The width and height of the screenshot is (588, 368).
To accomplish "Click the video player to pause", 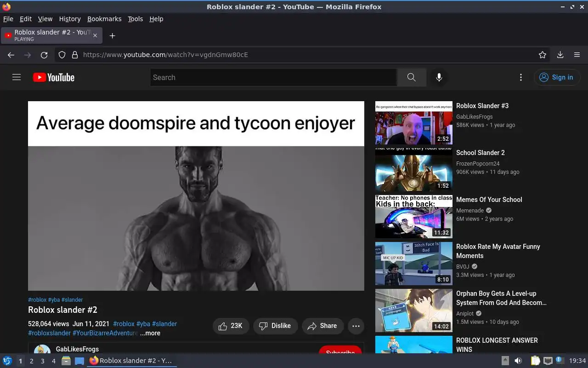I will [x=196, y=196].
